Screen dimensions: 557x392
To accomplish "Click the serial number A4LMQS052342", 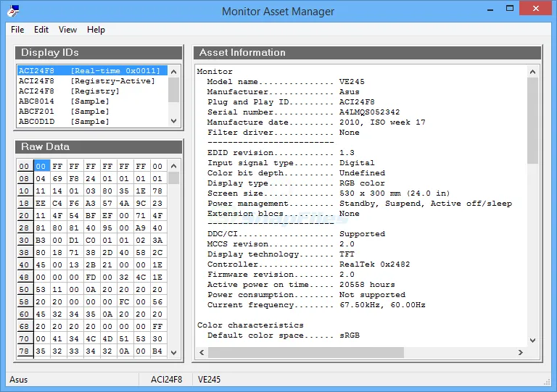I will tap(369, 112).
